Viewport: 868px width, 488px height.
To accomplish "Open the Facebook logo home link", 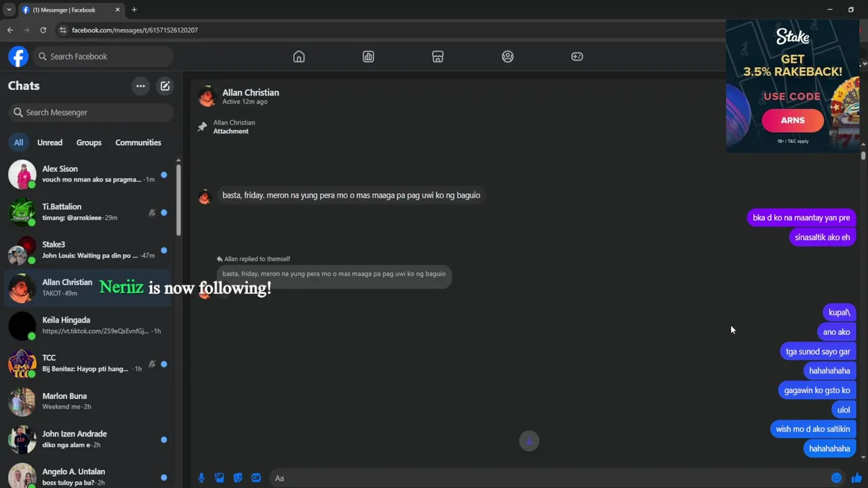I will (x=18, y=56).
